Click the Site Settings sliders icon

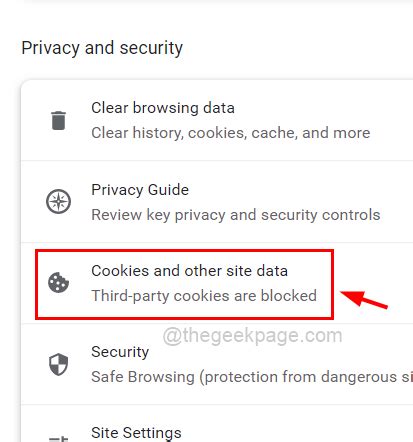click(58, 439)
